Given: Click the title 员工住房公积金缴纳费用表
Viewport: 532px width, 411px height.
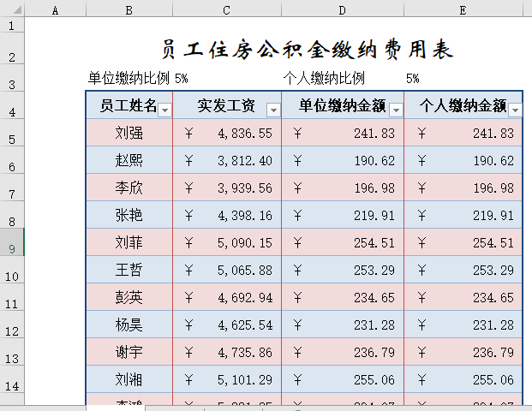Looking at the screenshot, I should click(307, 49).
